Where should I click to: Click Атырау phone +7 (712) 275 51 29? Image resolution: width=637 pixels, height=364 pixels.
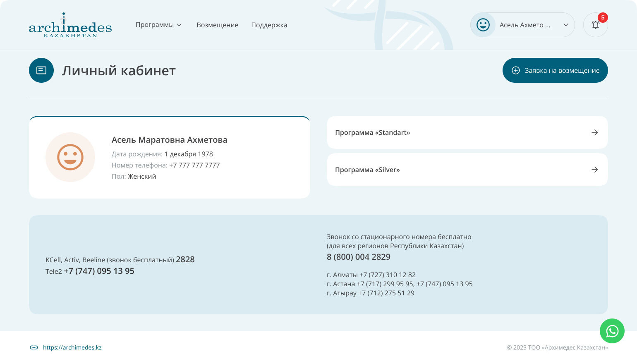(x=386, y=293)
